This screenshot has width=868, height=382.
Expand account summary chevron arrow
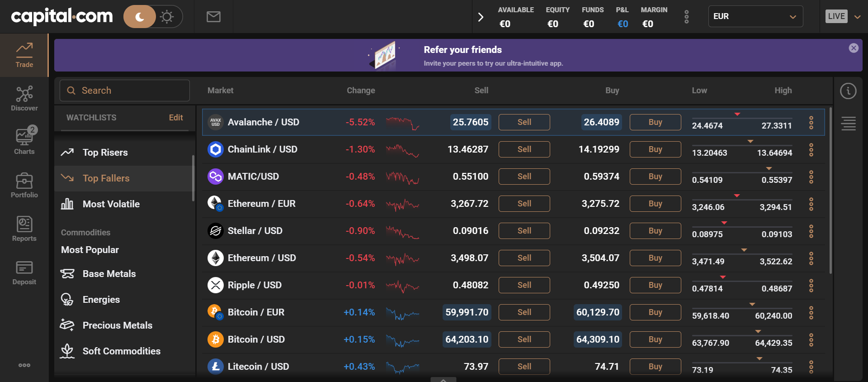click(481, 17)
